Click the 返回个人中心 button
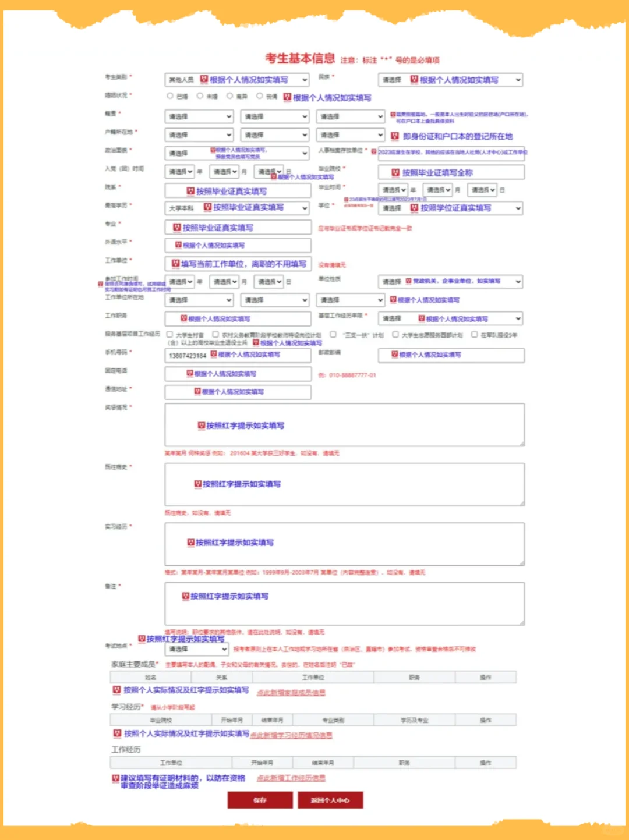The height and width of the screenshot is (840, 629). 330,800
